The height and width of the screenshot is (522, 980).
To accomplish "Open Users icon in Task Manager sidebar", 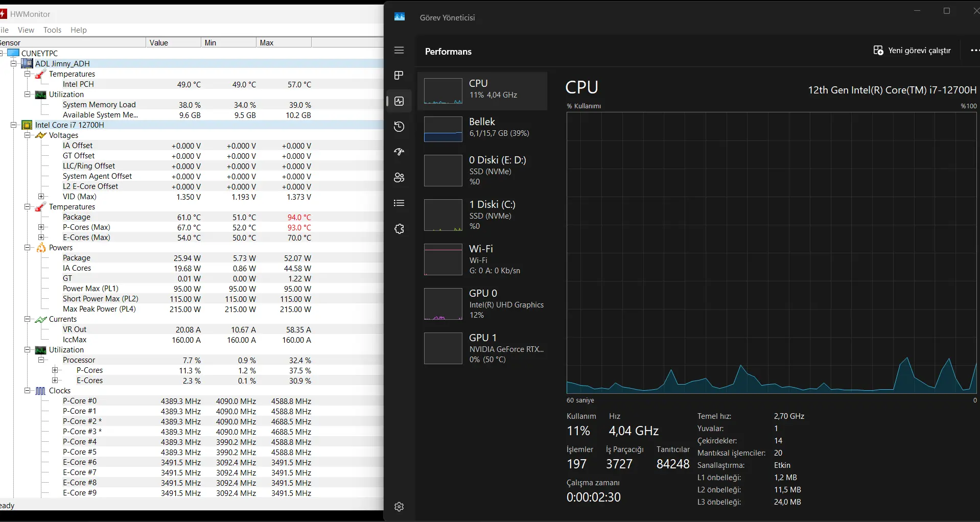I will point(399,178).
